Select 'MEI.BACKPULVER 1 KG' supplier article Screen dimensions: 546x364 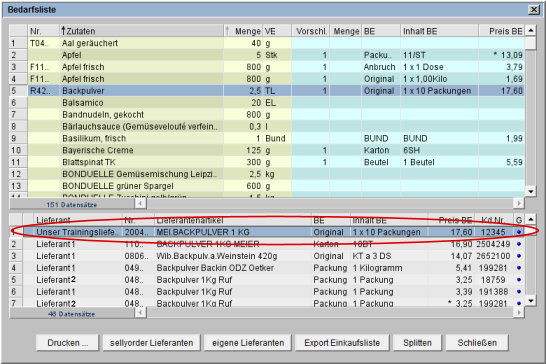coord(233,232)
